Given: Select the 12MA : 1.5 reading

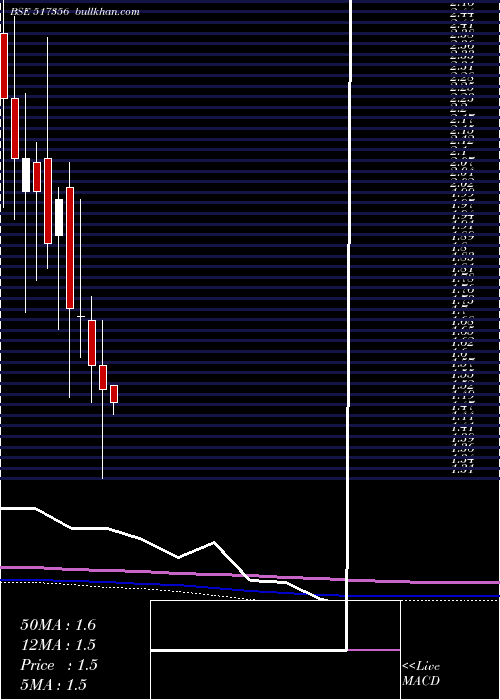Looking at the screenshot, I should [58, 645].
